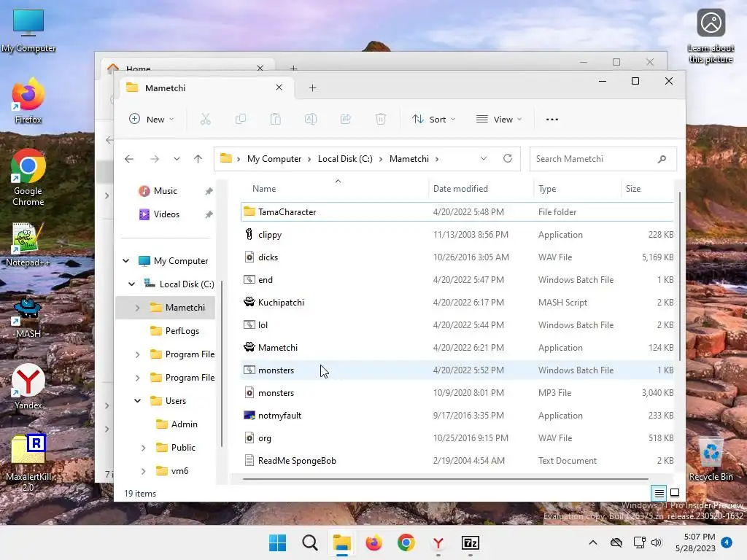The image size is (747, 560).
Task: Click the file list horizontal scrollbar
Action: pos(446,478)
